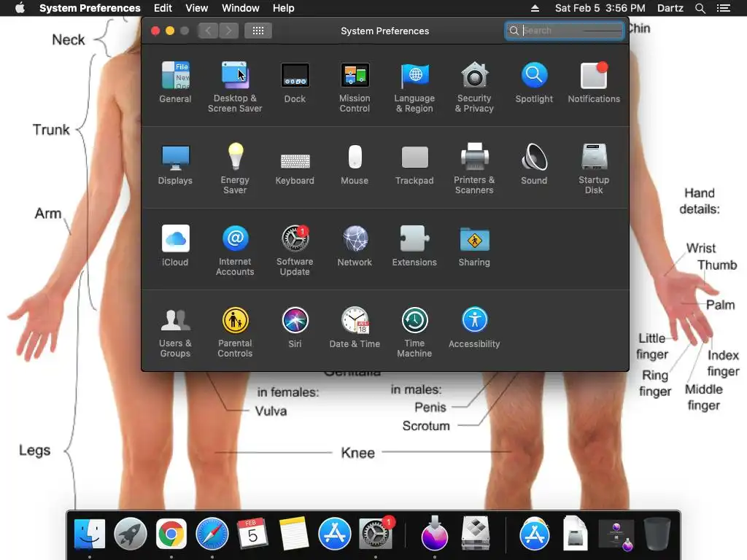Open Energy Saver preferences
The image size is (747, 560).
click(x=235, y=168)
